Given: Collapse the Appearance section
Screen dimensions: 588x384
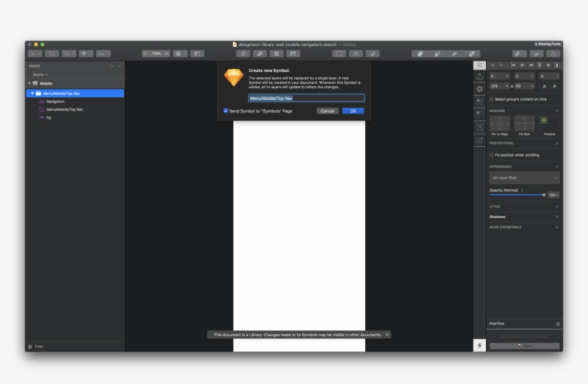Looking at the screenshot, I should tap(557, 167).
